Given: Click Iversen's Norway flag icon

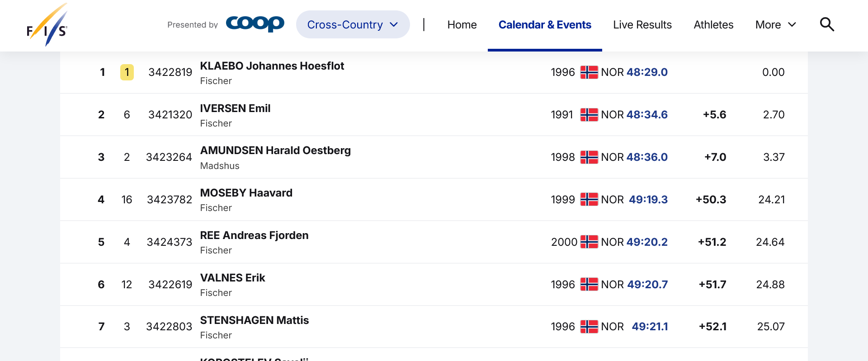Looking at the screenshot, I should click(x=589, y=115).
